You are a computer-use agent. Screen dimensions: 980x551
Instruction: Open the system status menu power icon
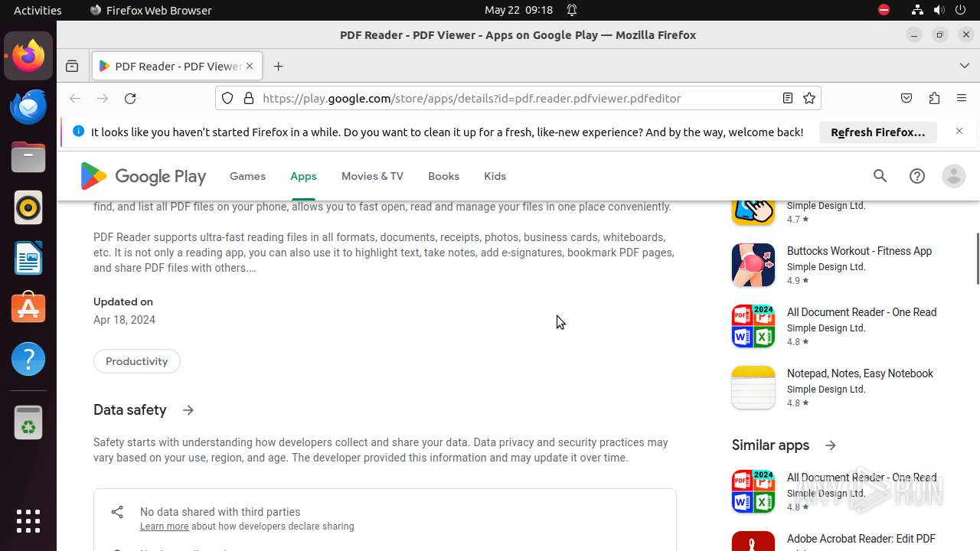tap(961, 10)
